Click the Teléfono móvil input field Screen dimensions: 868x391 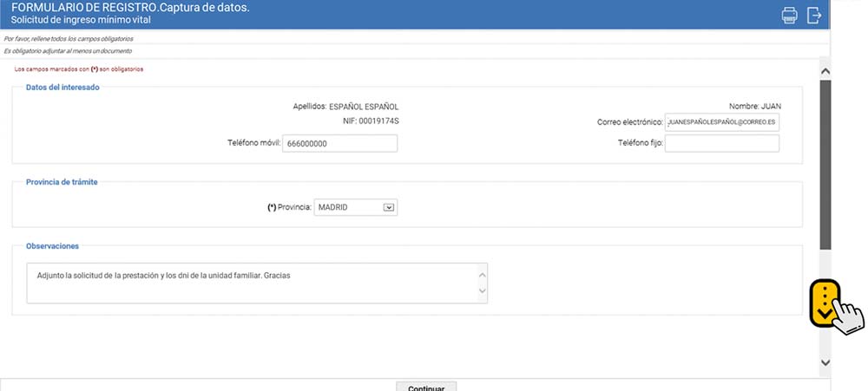click(x=340, y=143)
